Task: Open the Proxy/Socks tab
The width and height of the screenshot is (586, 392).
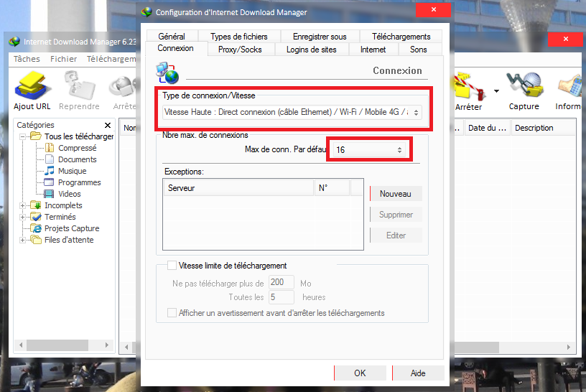Action: 240,50
